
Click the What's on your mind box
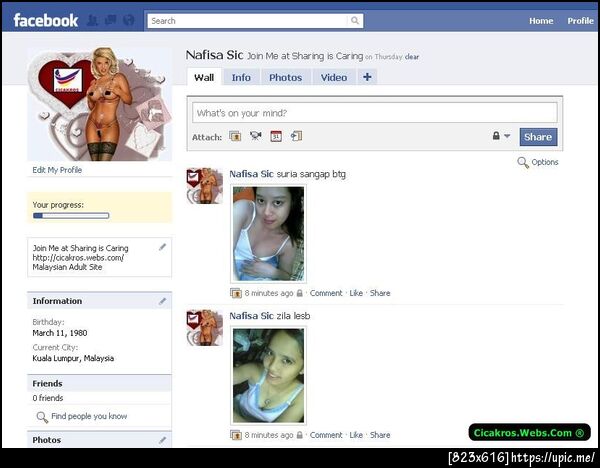pyautogui.click(x=375, y=113)
